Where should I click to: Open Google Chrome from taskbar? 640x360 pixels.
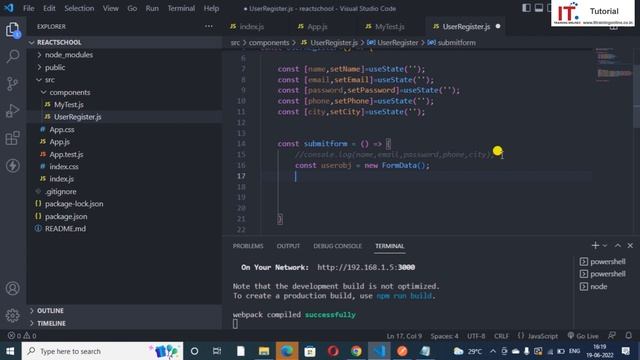[356, 351]
